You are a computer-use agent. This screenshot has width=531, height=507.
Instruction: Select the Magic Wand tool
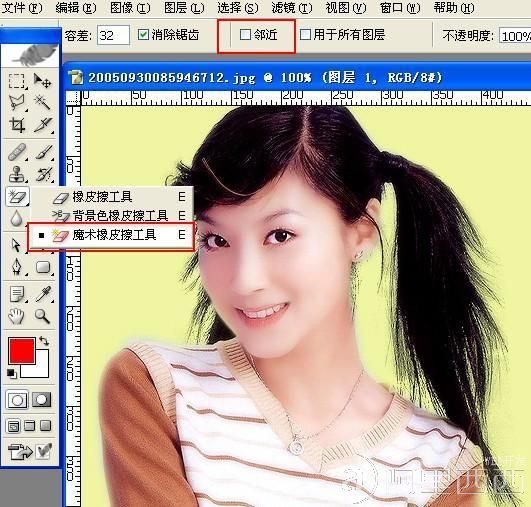coord(42,102)
